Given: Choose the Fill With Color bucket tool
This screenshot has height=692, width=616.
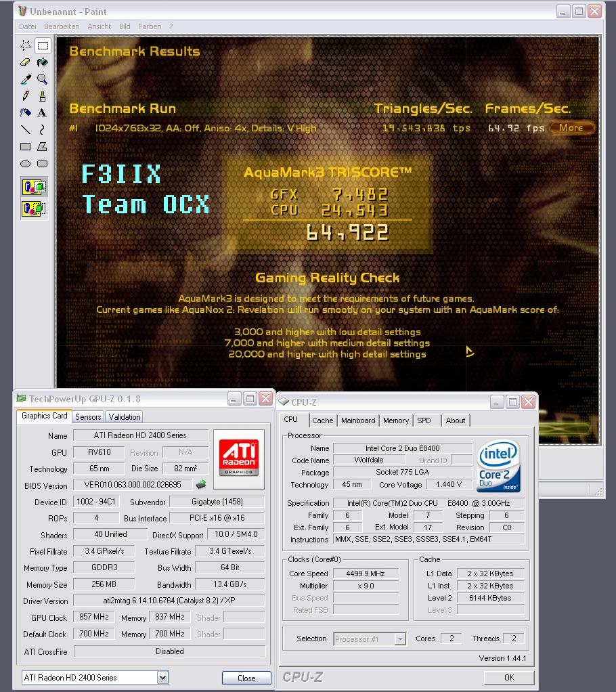Looking at the screenshot, I should click(43, 62).
